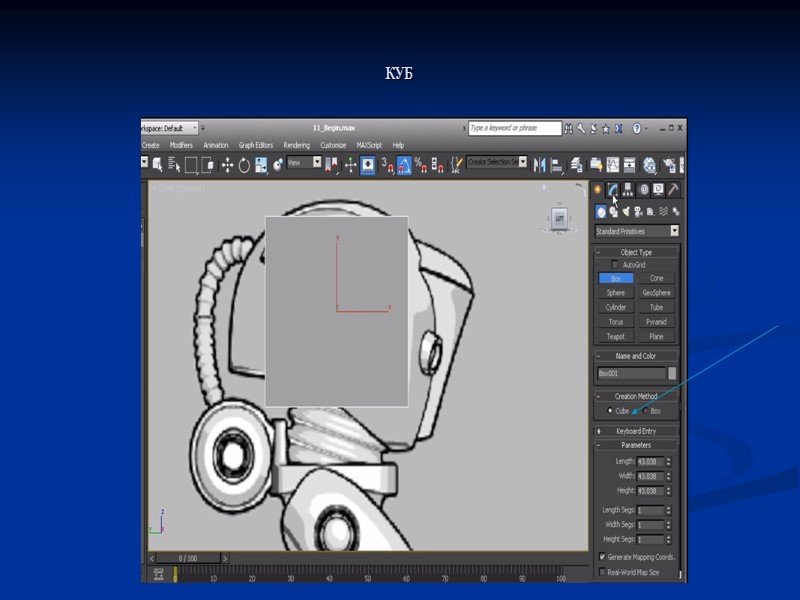The width and height of the screenshot is (800, 600).
Task: Open the MAXScript menu
Action: [x=369, y=145]
